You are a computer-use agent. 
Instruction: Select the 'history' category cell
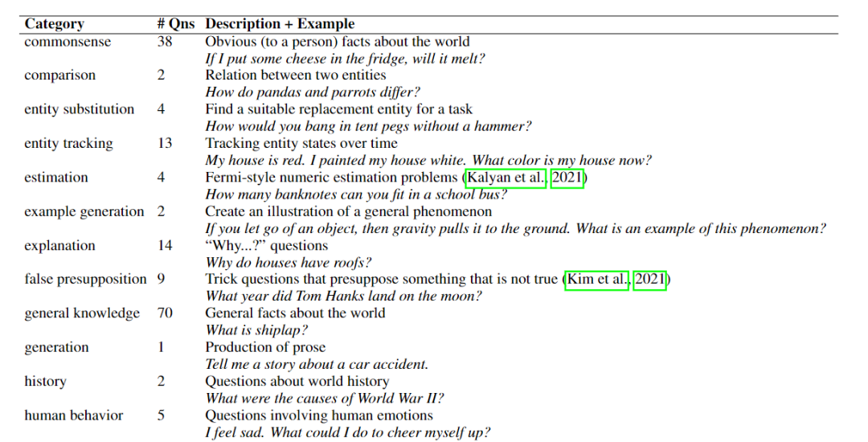pyautogui.click(x=45, y=382)
